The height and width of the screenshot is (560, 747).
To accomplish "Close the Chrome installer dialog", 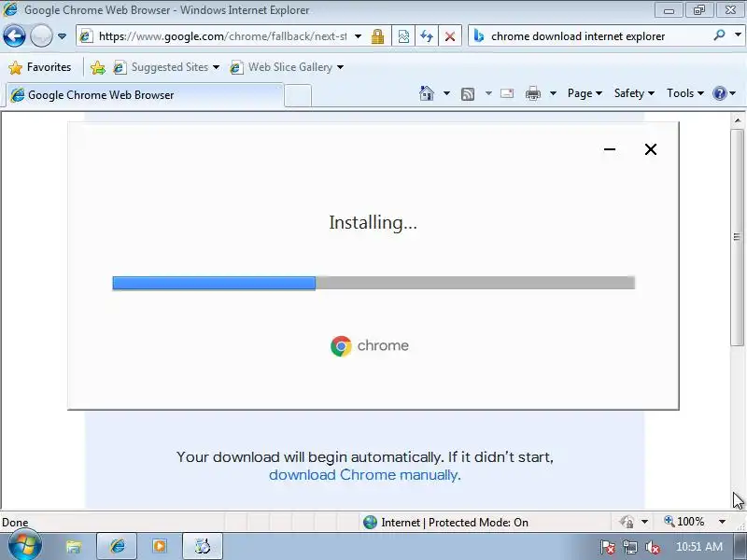I will pos(651,149).
